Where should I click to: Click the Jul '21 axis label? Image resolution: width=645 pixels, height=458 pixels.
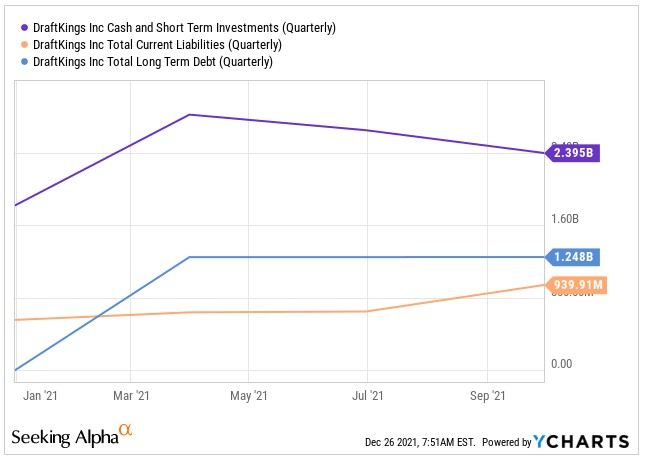[367, 396]
